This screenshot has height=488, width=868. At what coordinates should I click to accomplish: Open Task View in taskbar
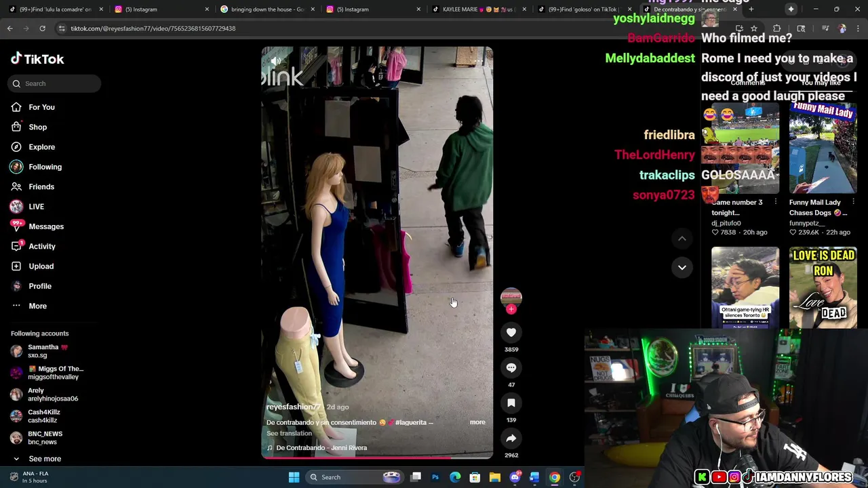pyautogui.click(x=416, y=477)
